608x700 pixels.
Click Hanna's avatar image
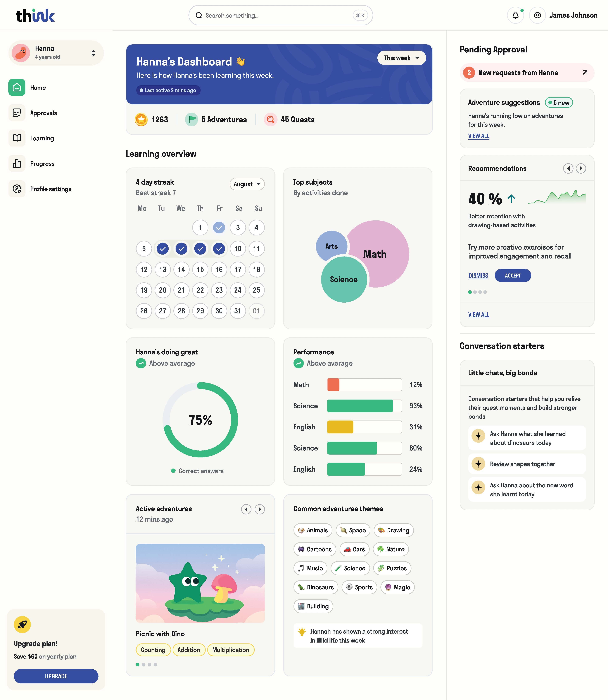[21, 53]
